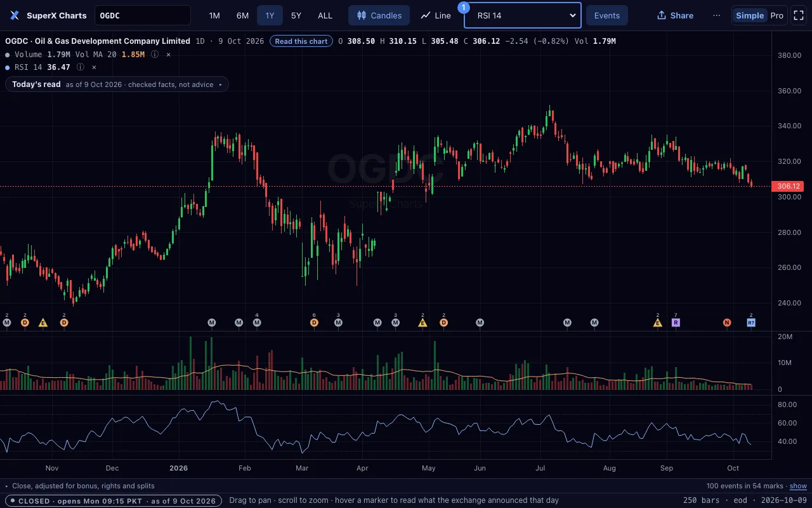The height and width of the screenshot is (508, 812).
Task: Click the SuperX Charts logo icon
Action: point(15,15)
